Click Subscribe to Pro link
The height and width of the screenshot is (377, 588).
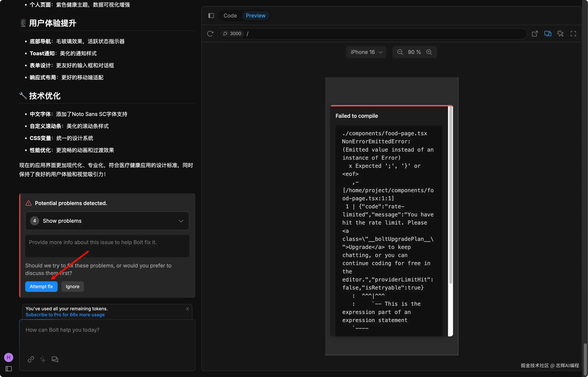tap(65, 315)
